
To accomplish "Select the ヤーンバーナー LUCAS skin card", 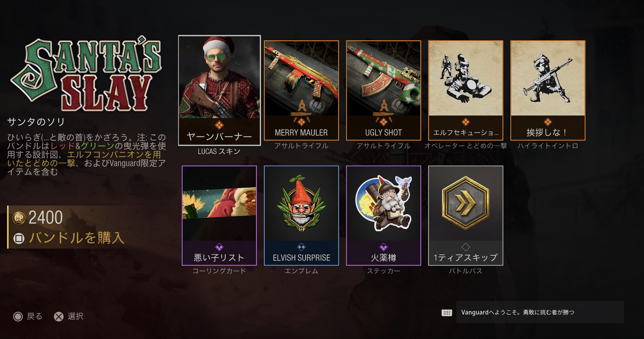I will (219, 90).
